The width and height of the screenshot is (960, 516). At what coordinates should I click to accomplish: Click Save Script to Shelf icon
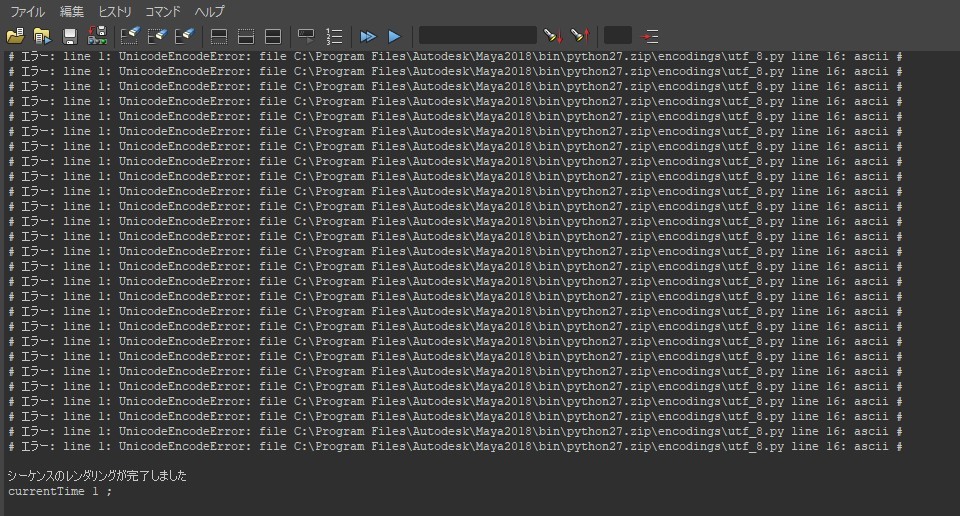tap(97, 36)
